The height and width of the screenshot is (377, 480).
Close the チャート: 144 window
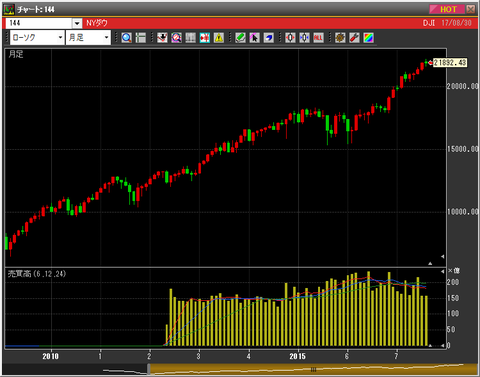point(471,9)
